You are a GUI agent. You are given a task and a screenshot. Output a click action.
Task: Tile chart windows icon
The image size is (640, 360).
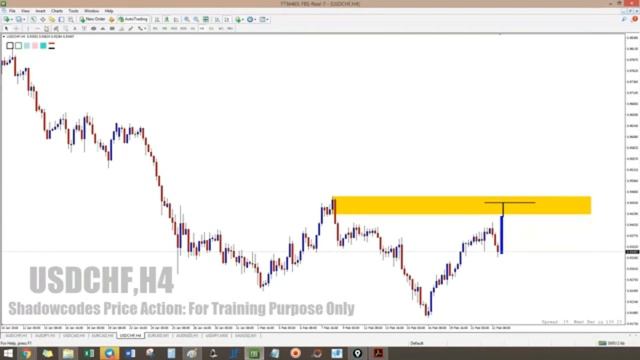[206, 19]
